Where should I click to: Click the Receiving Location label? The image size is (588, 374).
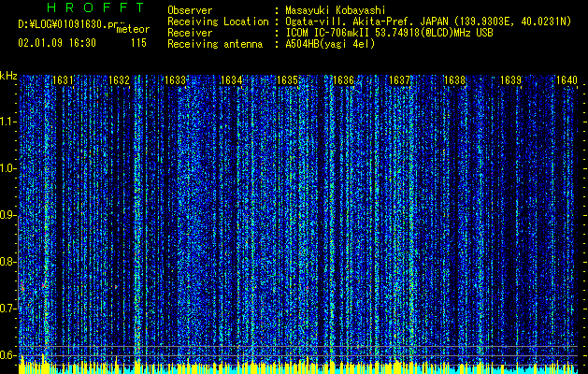coord(218,22)
